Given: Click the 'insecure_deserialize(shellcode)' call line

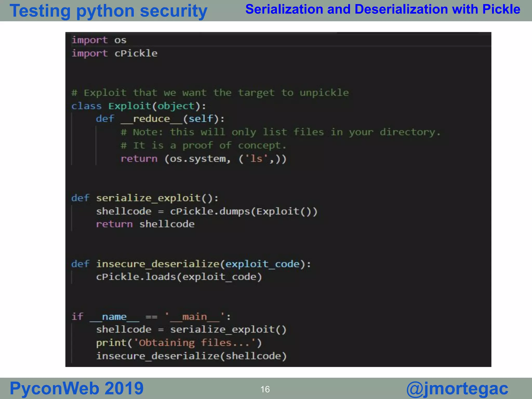Looking at the screenshot, I should 191,356.
